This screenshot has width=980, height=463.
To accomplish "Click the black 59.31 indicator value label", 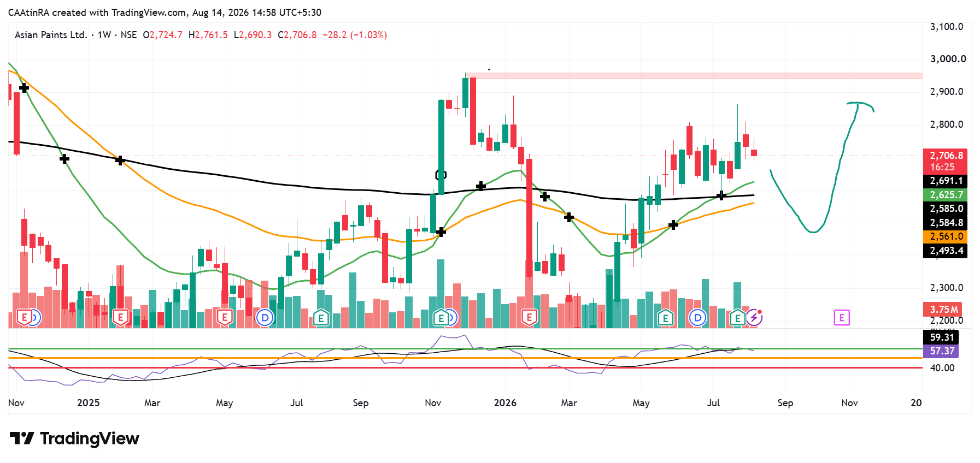I will 941,337.
